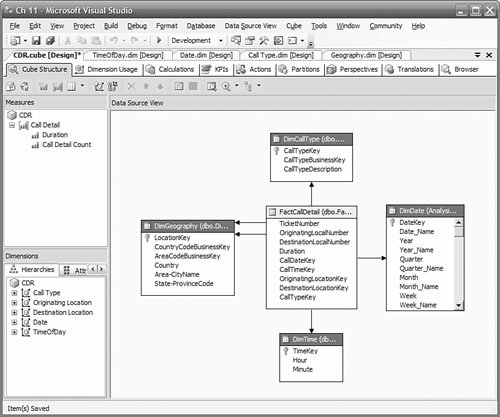Open the Data Source View menu
The width and height of the screenshot is (500, 417).
click(250, 26)
